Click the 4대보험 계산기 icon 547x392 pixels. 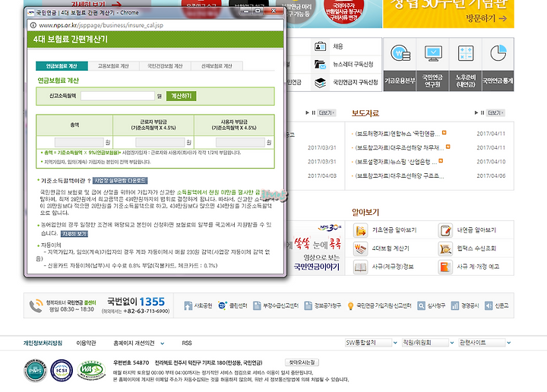pos(360,248)
